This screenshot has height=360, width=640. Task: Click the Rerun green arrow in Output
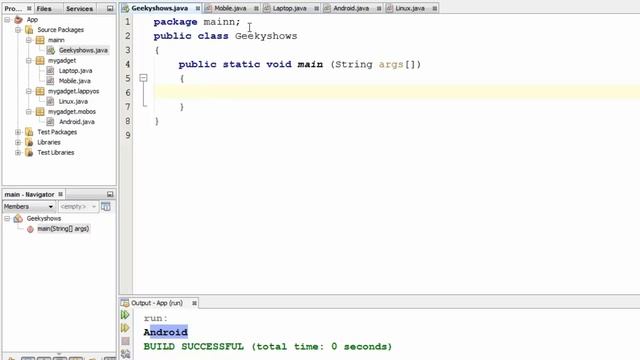pos(125,315)
